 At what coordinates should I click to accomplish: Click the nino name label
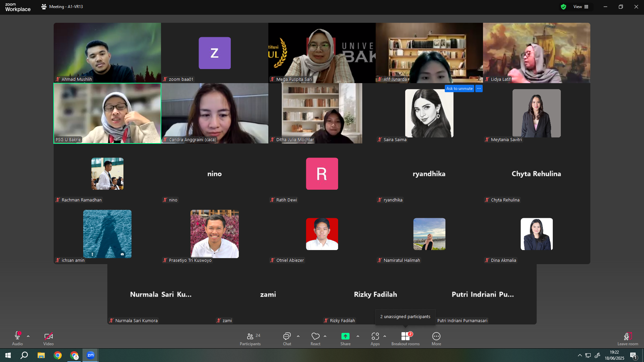point(173,200)
